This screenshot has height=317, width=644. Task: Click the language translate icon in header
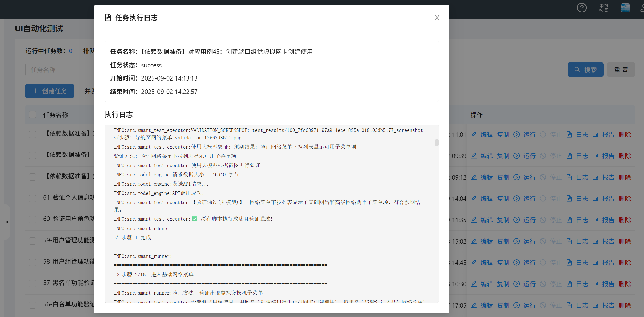(604, 8)
